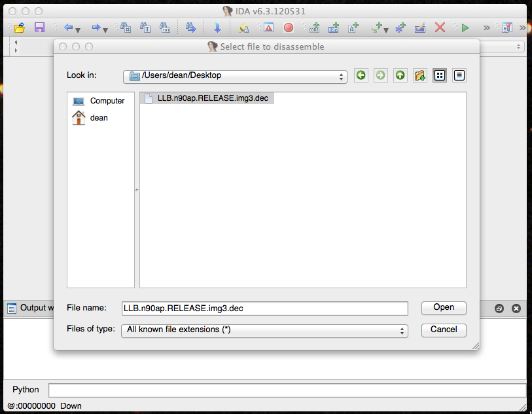Click the search-next binoculars arrow icon

point(190,28)
